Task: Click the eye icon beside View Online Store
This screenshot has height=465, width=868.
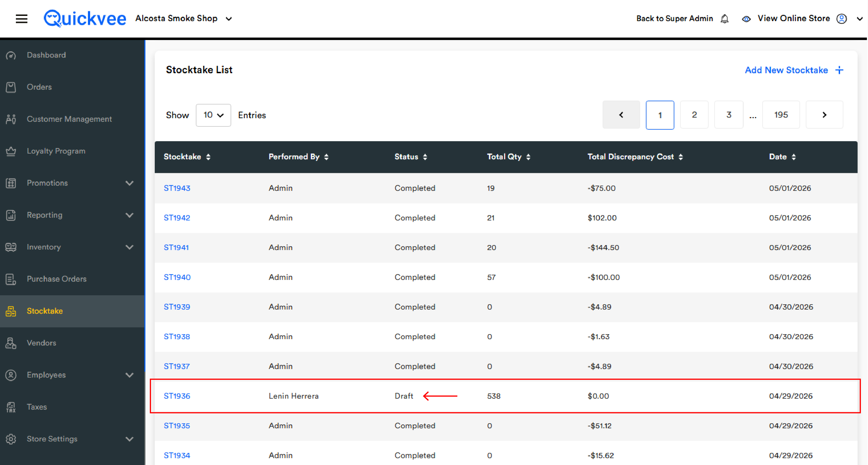Action: coord(746,19)
